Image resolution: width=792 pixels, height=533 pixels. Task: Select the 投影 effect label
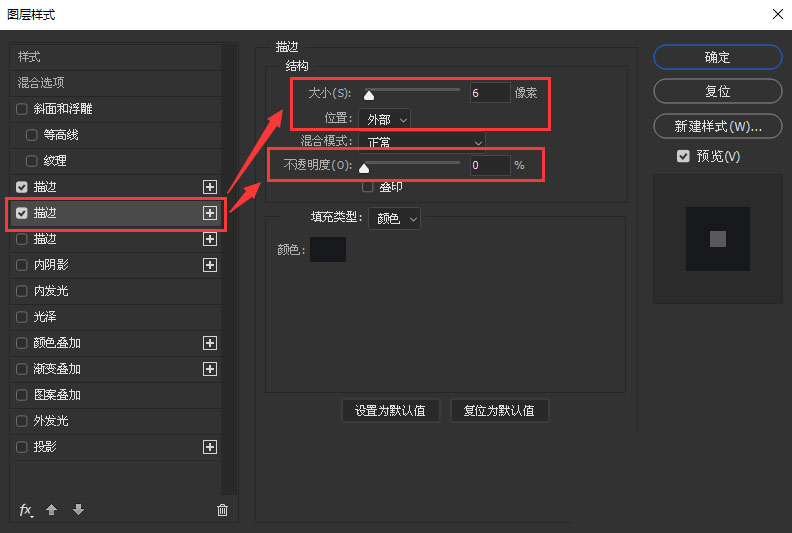click(x=45, y=447)
